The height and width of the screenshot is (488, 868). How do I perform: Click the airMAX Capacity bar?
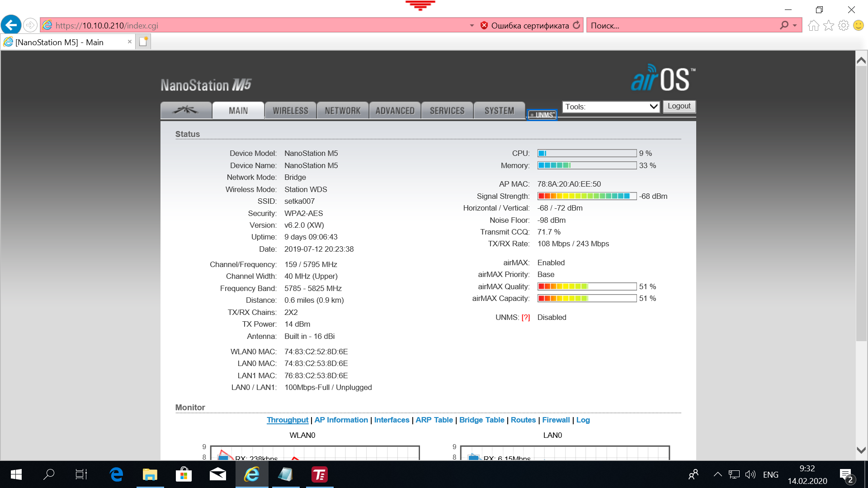(x=587, y=298)
